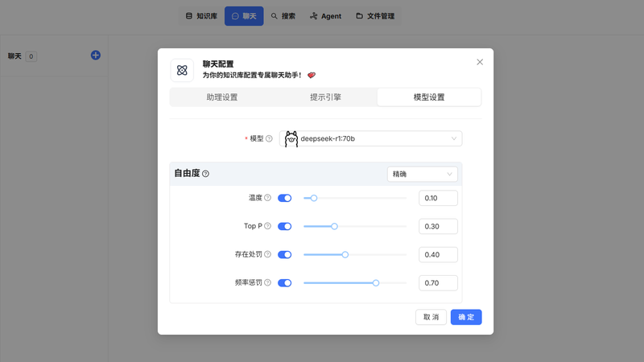This screenshot has width=644, height=362.
Task: Click the 温度 slider handle
Action: tap(314, 198)
